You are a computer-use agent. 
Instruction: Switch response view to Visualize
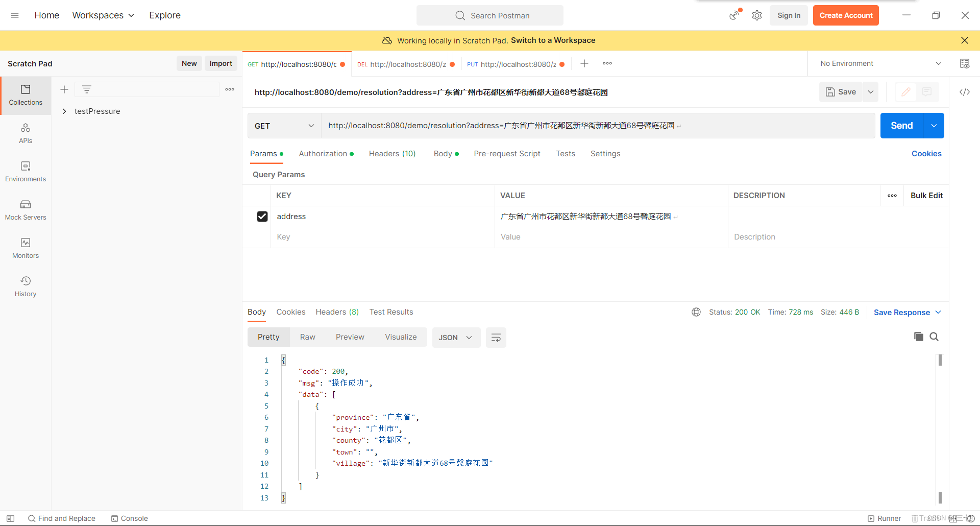pyautogui.click(x=401, y=337)
